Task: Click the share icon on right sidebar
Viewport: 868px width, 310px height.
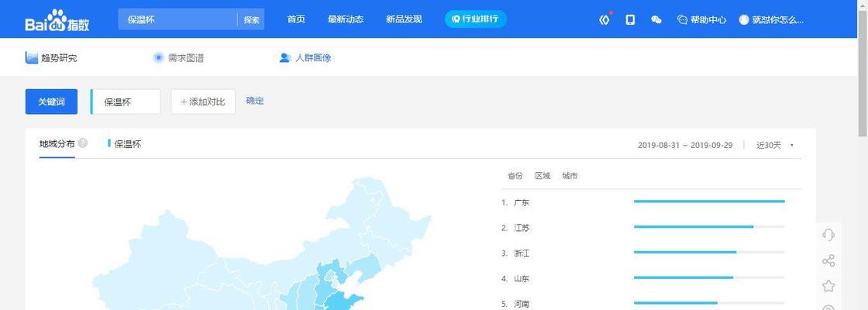Action: point(828,260)
